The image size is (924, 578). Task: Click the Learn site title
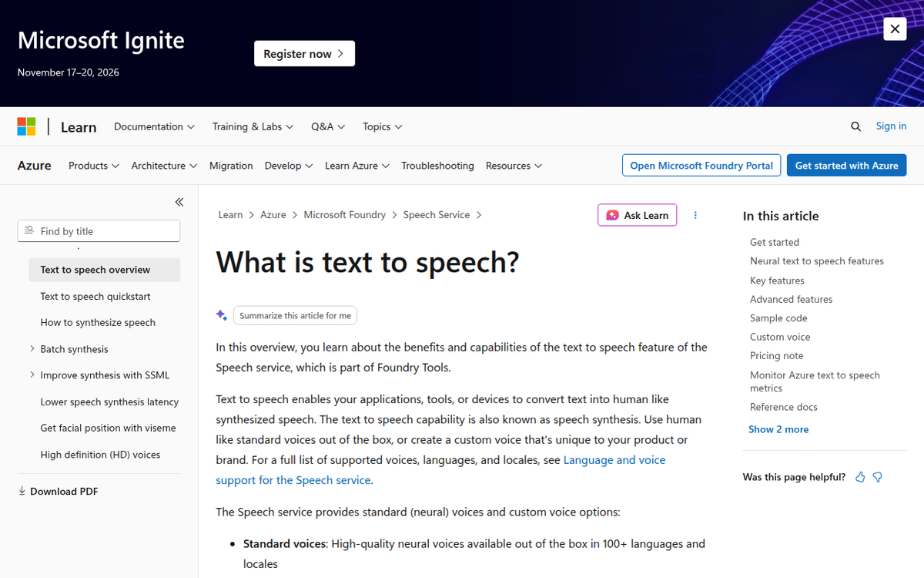79,127
